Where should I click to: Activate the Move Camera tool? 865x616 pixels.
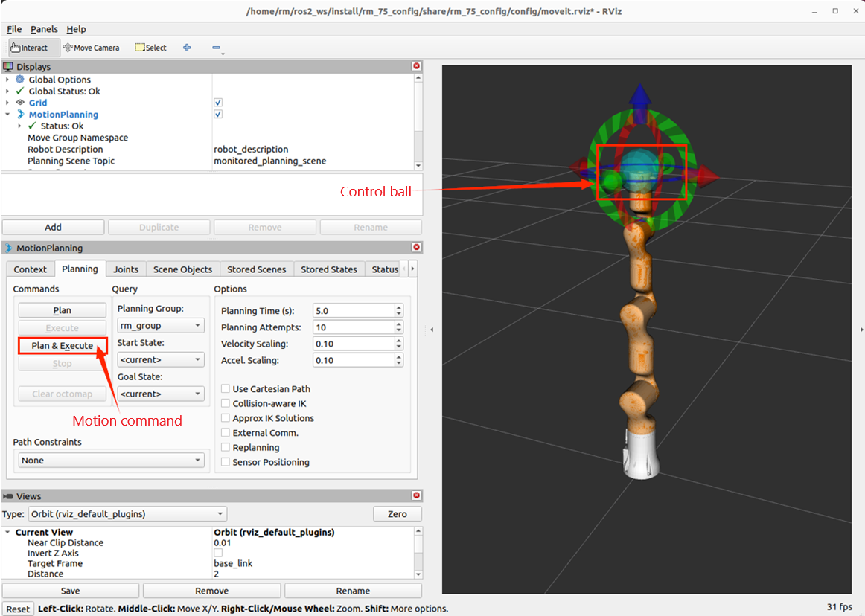pyautogui.click(x=92, y=48)
